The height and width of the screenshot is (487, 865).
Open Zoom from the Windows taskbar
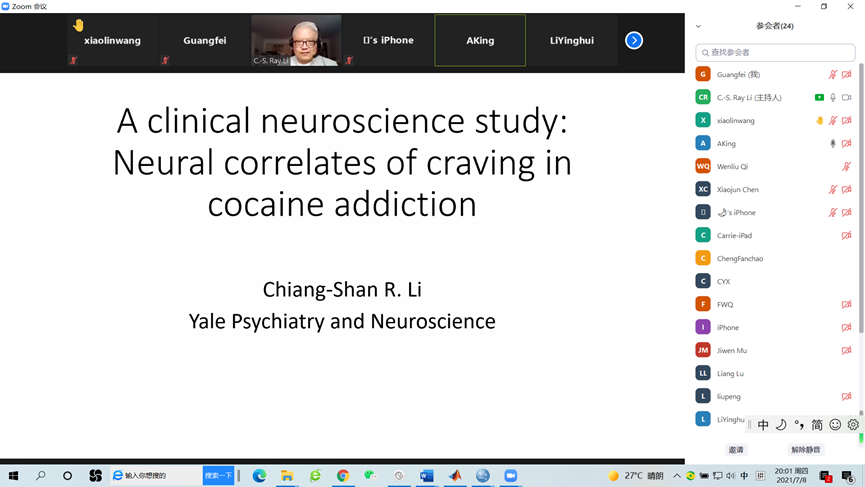point(510,476)
